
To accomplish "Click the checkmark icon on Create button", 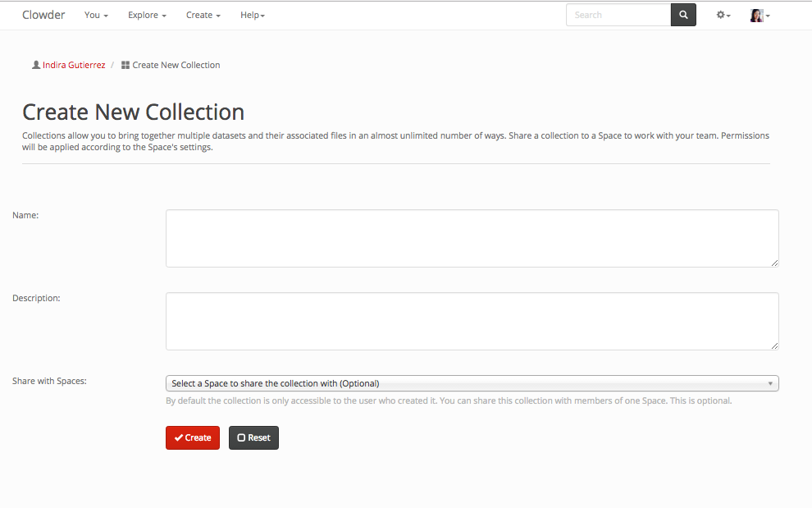I will pos(178,438).
